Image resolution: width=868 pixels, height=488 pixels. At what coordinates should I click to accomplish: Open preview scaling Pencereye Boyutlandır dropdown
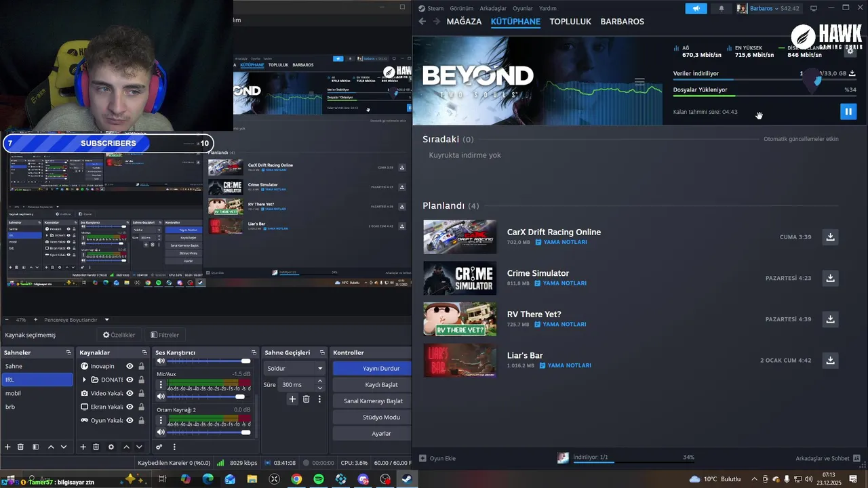click(x=77, y=320)
